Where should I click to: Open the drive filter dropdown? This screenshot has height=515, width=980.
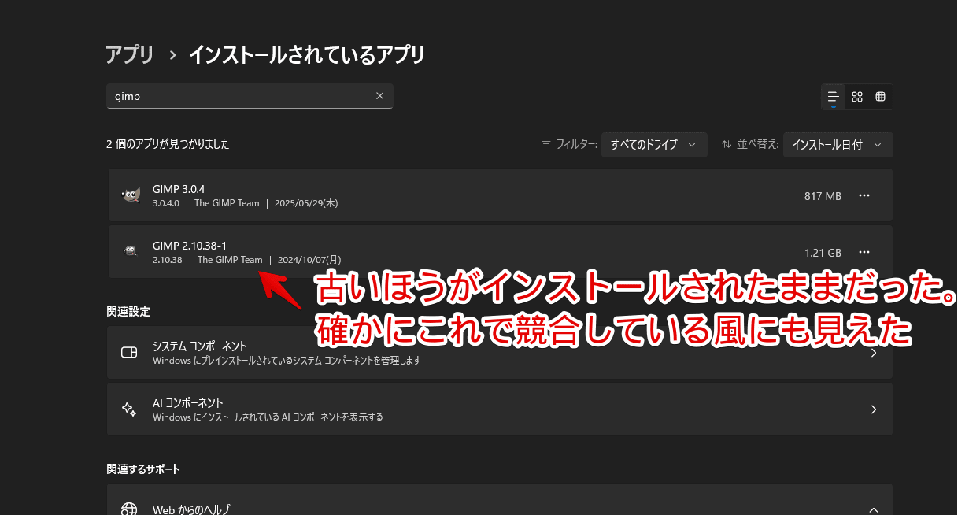pos(654,145)
